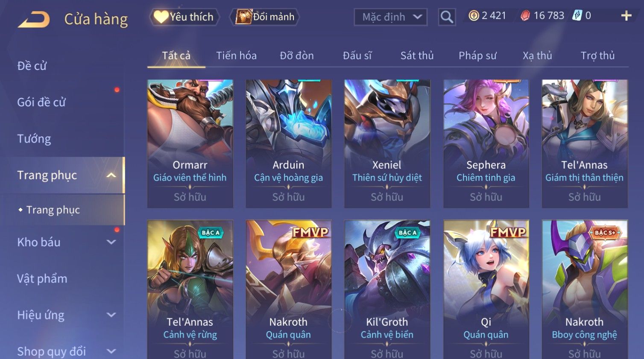Select Ormarr Giáo viên thể hình skin
644x359 pixels.
click(190, 143)
